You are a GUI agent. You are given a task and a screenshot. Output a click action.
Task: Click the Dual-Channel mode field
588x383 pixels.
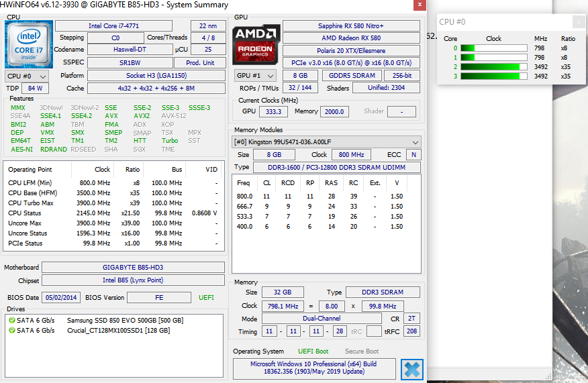(x=322, y=319)
